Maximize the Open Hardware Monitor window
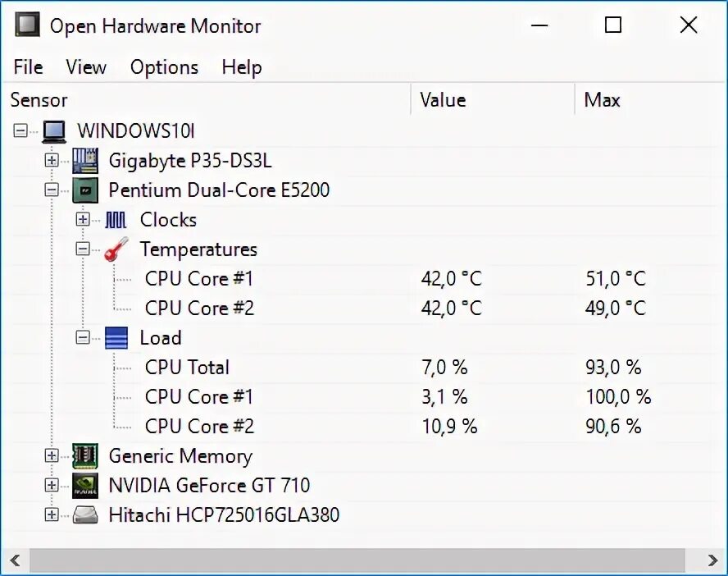Viewport: 728px width, 576px height. (613, 25)
